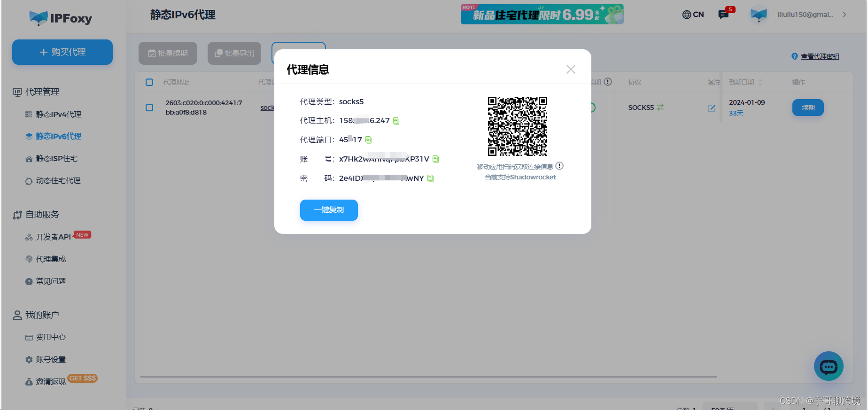
Task: Copy the proxy password
Action: click(430, 178)
